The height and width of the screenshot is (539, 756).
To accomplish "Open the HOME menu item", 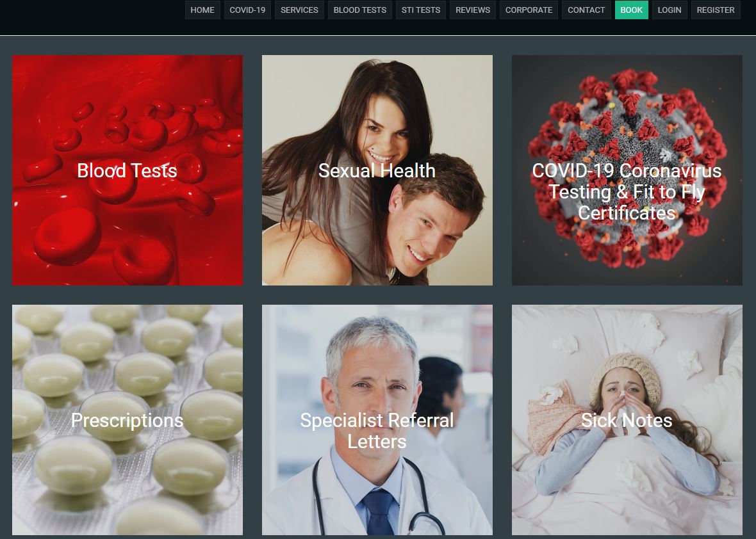I will 202,10.
